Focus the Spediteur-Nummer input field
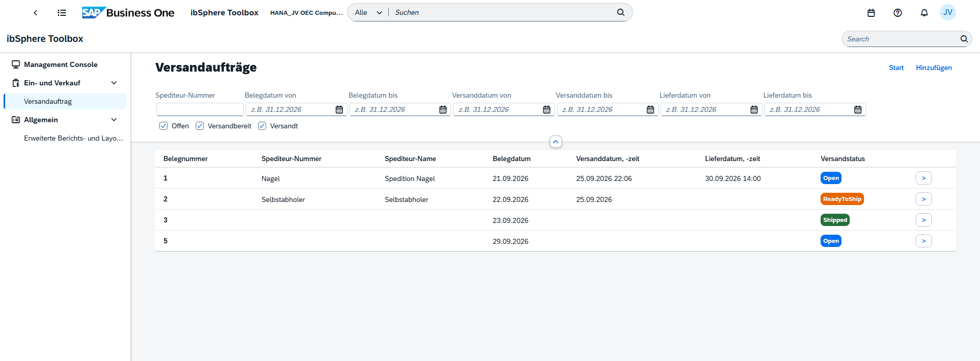 point(200,109)
